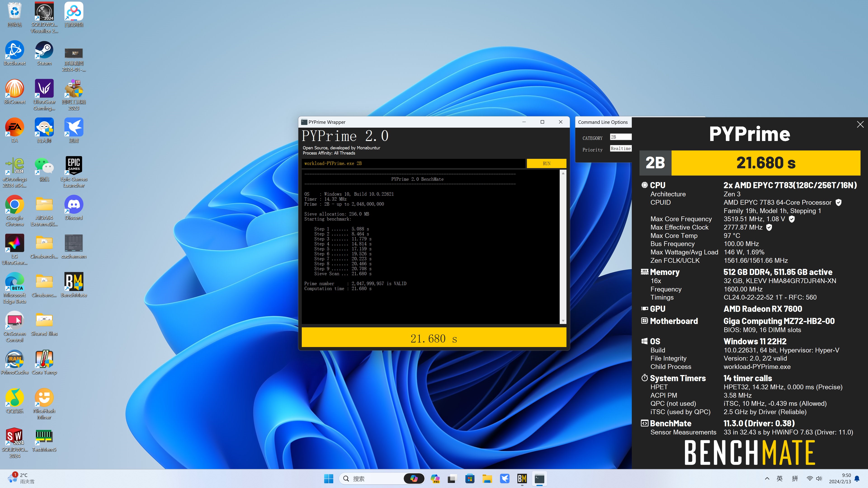Open the weather widget on taskbar
This screenshot has width=868, height=488.
click(21, 479)
